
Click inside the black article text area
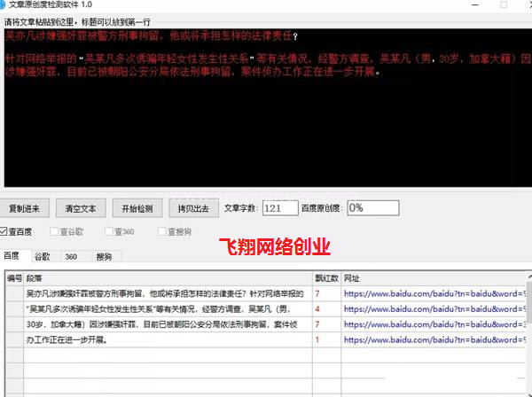tap(266, 133)
